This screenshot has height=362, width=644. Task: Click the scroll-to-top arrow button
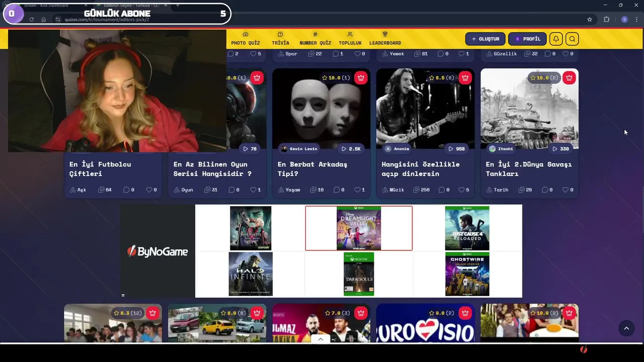626,328
